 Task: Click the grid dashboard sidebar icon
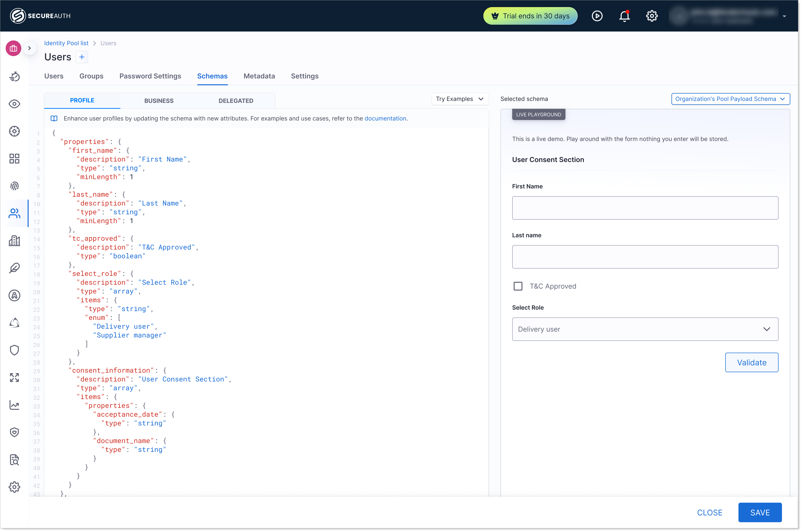pos(14,158)
